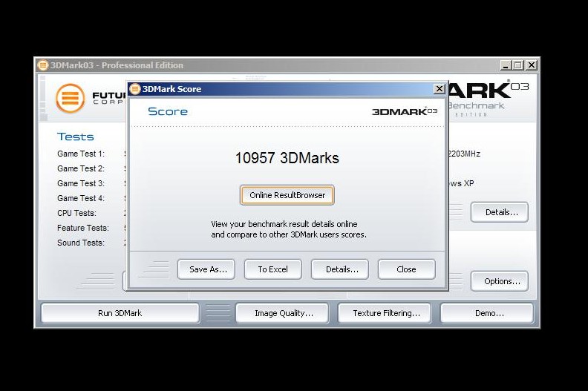The width and height of the screenshot is (588, 391).
Task: Click the 3DMark Score dialog title bar
Action: pos(287,89)
